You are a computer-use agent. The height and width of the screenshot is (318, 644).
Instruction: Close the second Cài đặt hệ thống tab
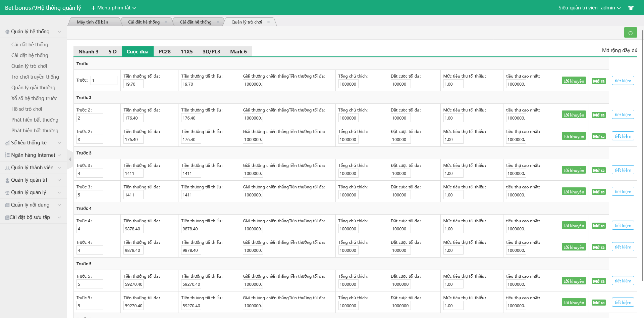coord(218,22)
